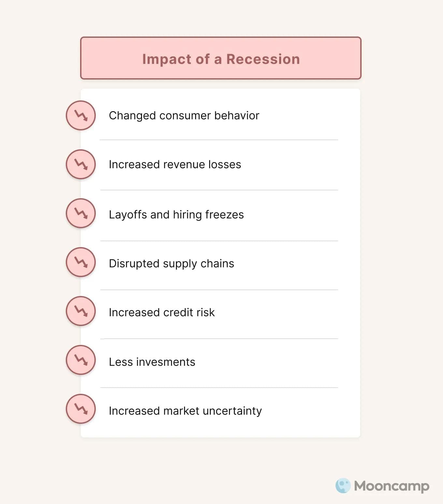The width and height of the screenshot is (443, 504).
Task: Select the icon beside Increased credit risk
Action: point(81,311)
